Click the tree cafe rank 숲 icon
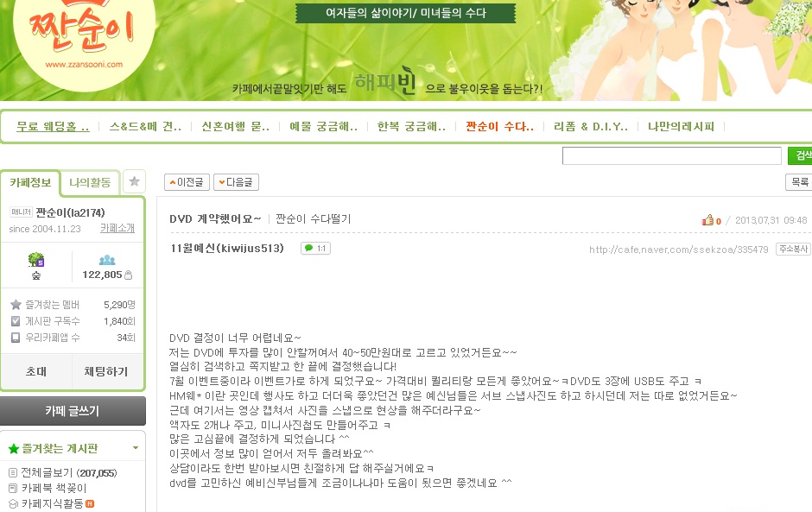This screenshot has height=512, width=812. pyautogui.click(x=36, y=260)
